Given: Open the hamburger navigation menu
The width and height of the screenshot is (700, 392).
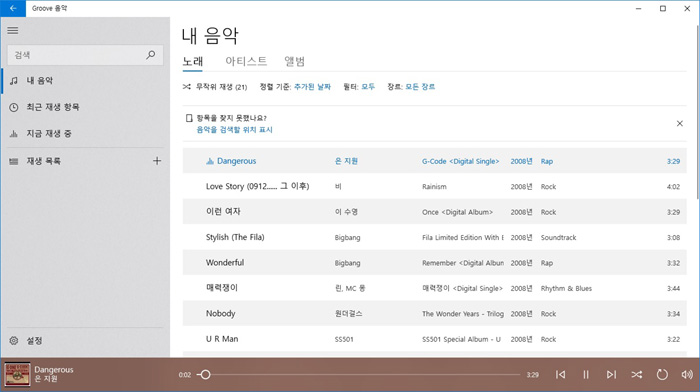Looking at the screenshot, I should 13,30.
